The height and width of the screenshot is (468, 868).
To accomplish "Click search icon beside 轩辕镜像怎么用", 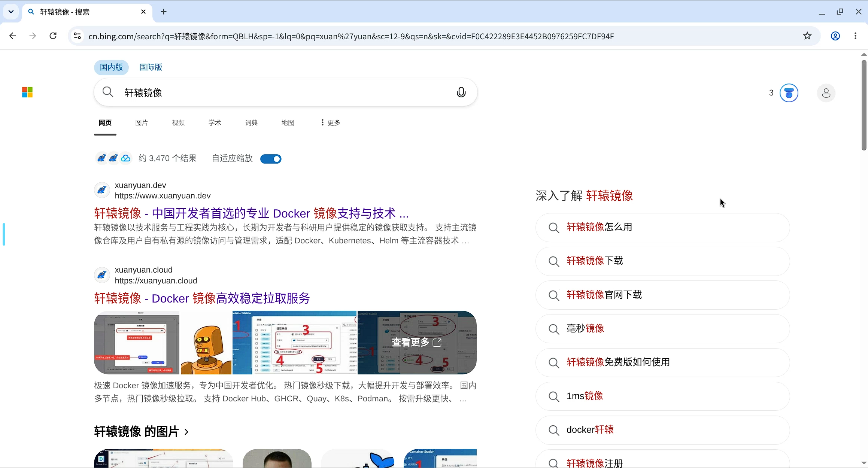I will coord(554,228).
